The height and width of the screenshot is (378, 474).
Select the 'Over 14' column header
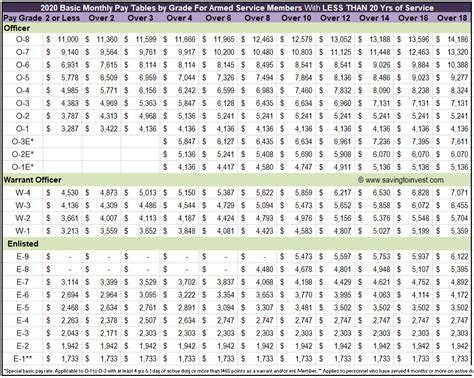coord(374,18)
